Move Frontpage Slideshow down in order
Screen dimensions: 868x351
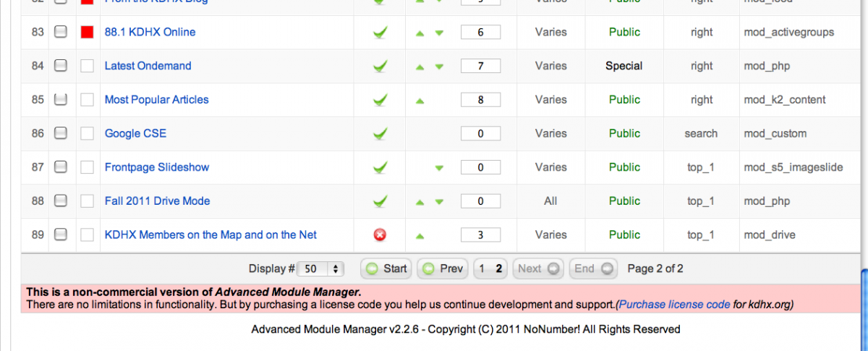click(439, 168)
